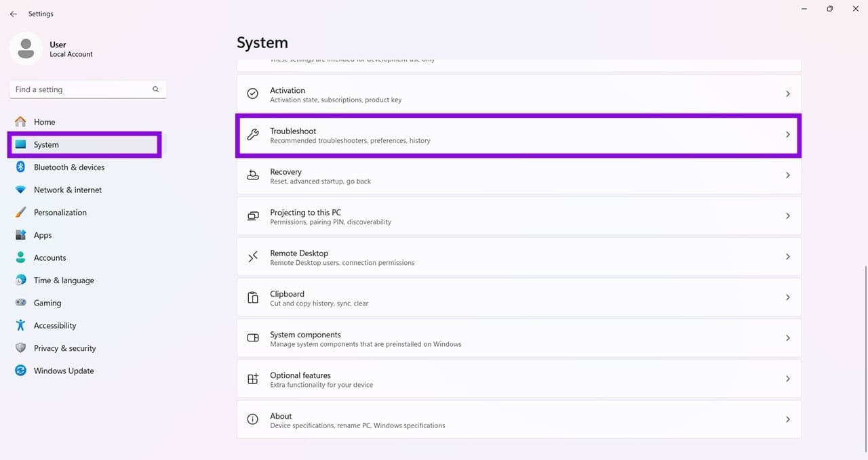
Task: Click the search magnifier icon
Action: point(156,89)
